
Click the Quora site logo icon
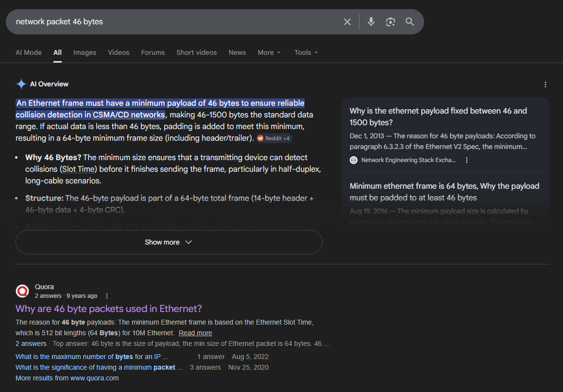[x=22, y=291]
